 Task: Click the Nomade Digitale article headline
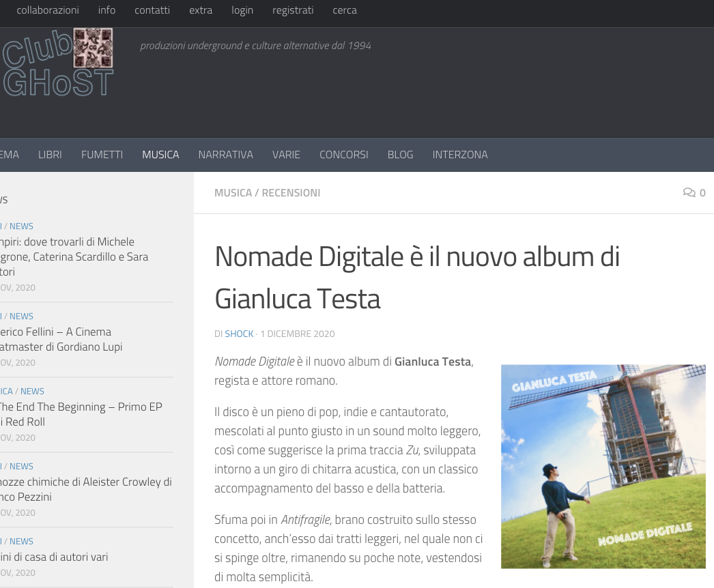click(x=416, y=278)
